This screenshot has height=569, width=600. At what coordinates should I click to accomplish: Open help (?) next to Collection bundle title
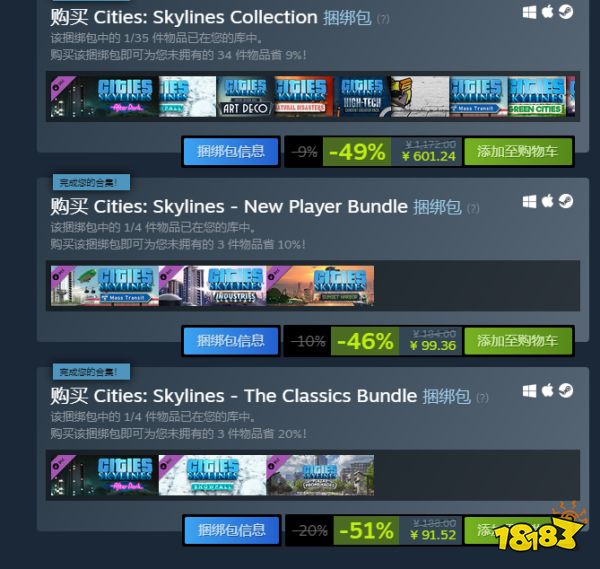[383, 19]
